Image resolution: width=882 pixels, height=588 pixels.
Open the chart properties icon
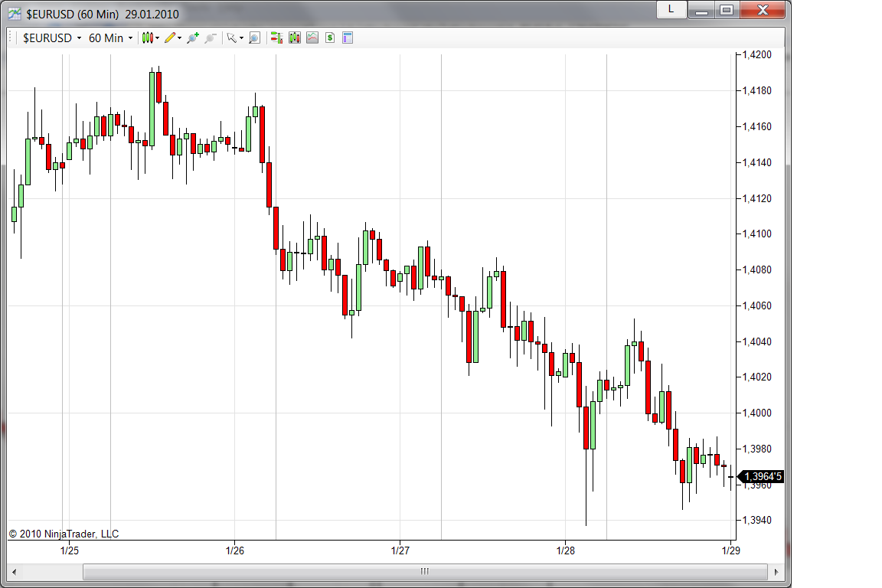(348, 38)
